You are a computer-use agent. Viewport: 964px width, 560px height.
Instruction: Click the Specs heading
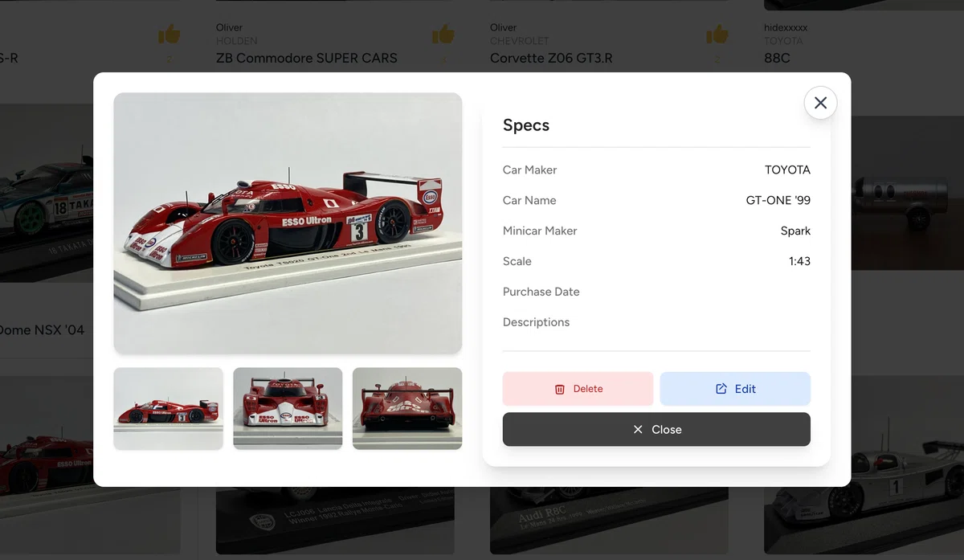[x=526, y=125]
